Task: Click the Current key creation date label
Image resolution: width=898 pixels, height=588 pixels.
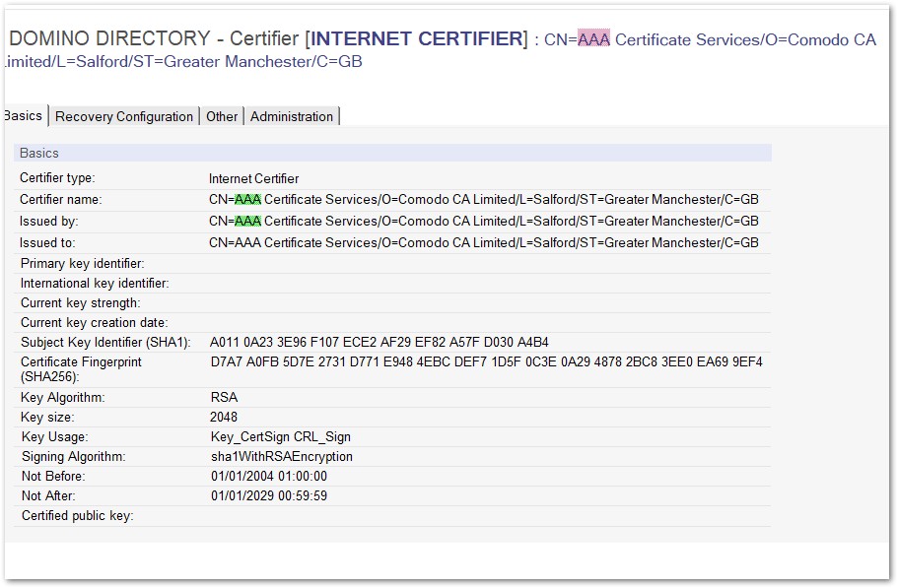Action: [x=94, y=323]
